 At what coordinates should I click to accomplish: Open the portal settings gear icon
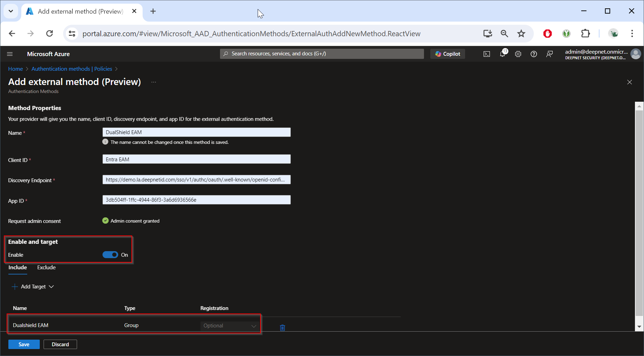(518, 54)
